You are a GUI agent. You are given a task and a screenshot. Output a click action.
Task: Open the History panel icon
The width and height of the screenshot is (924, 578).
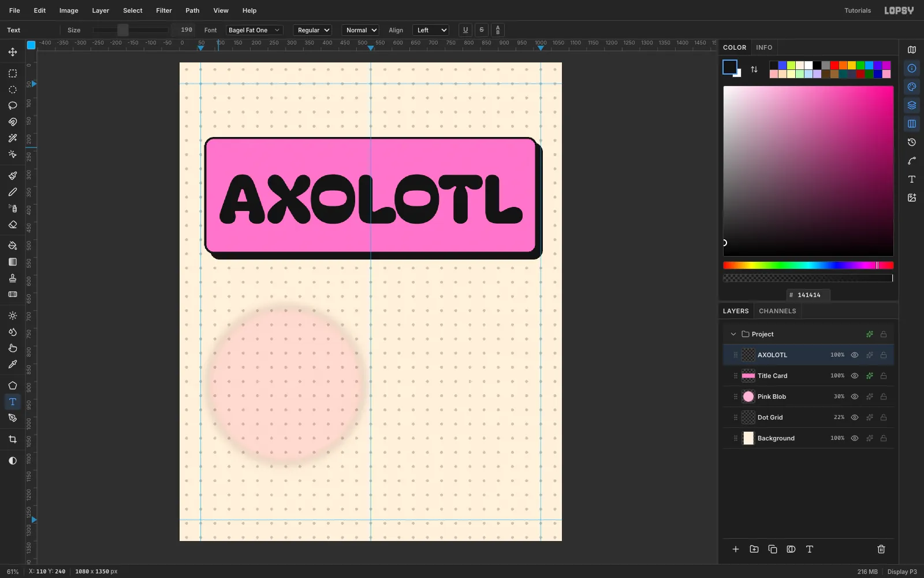pyautogui.click(x=912, y=142)
